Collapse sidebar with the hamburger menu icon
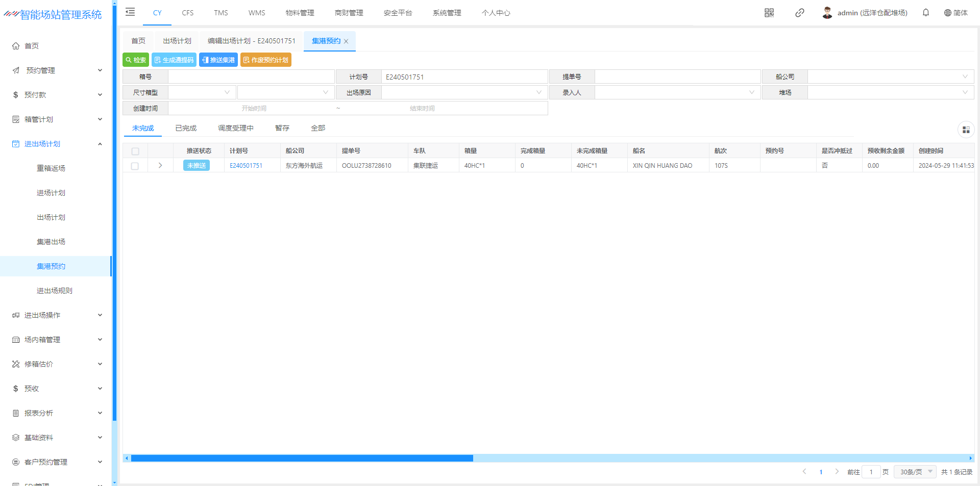Image resolution: width=980 pixels, height=486 pixels. 130,12
